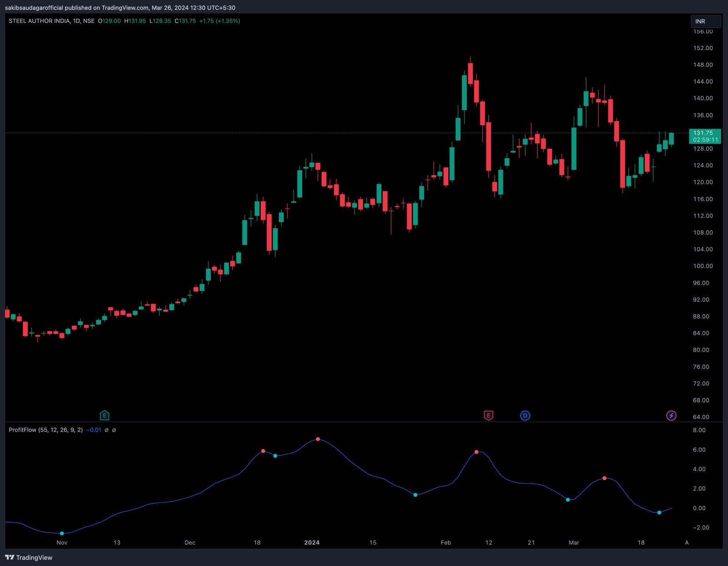The height and width of the screenshot is (566, 728).
Task: Click the -2.00 indicator axis label
Action: (701, 528)
